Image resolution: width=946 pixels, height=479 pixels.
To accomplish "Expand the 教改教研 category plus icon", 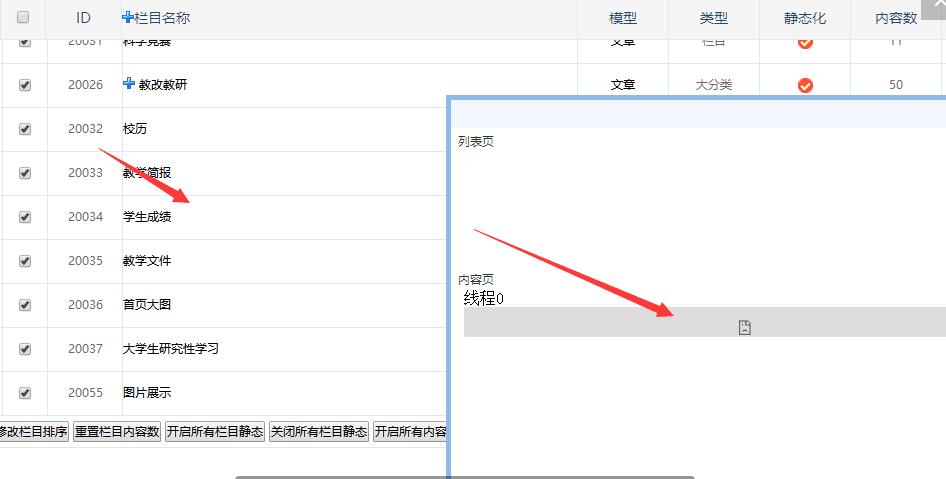I will pos(128,84).
